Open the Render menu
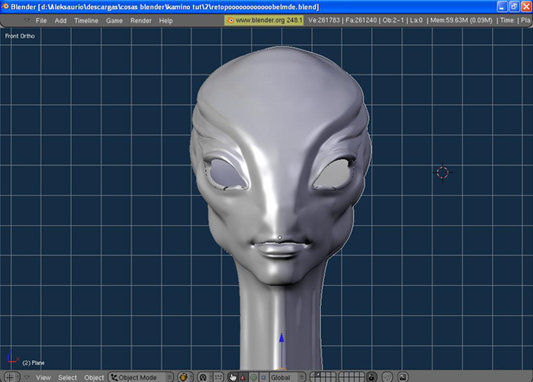The height and width of the screenshot is (382, 533). coord(141,21)
